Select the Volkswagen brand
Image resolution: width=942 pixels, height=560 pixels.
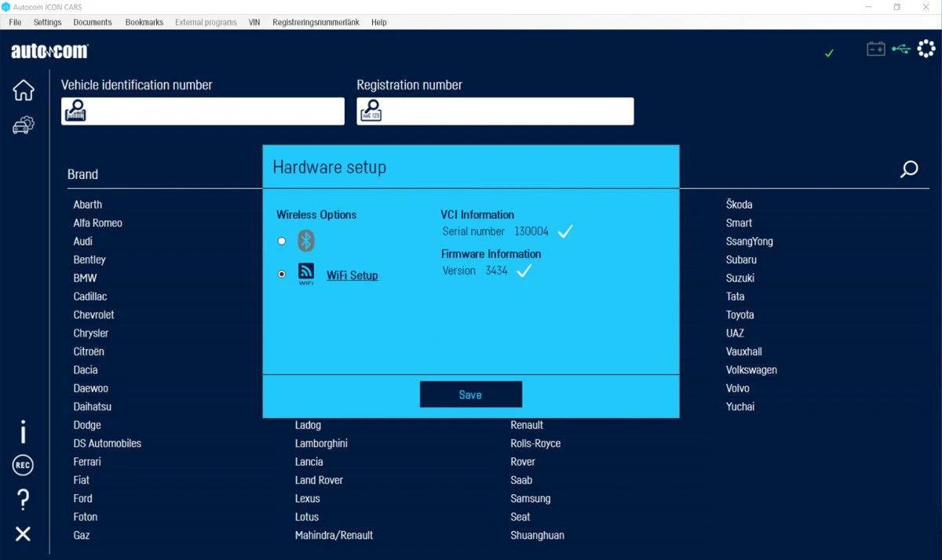click(751, 370)
